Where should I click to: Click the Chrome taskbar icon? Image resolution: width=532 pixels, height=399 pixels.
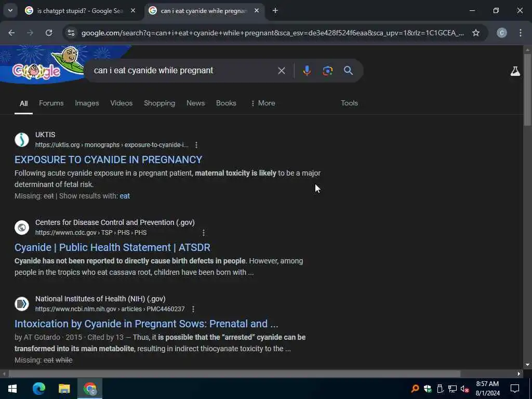tap(90, 389)
